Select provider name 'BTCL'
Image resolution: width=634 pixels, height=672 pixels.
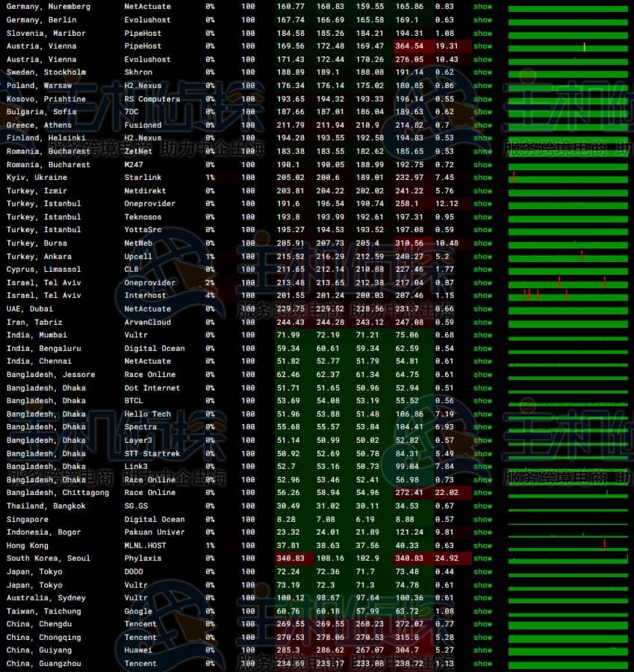134,401
